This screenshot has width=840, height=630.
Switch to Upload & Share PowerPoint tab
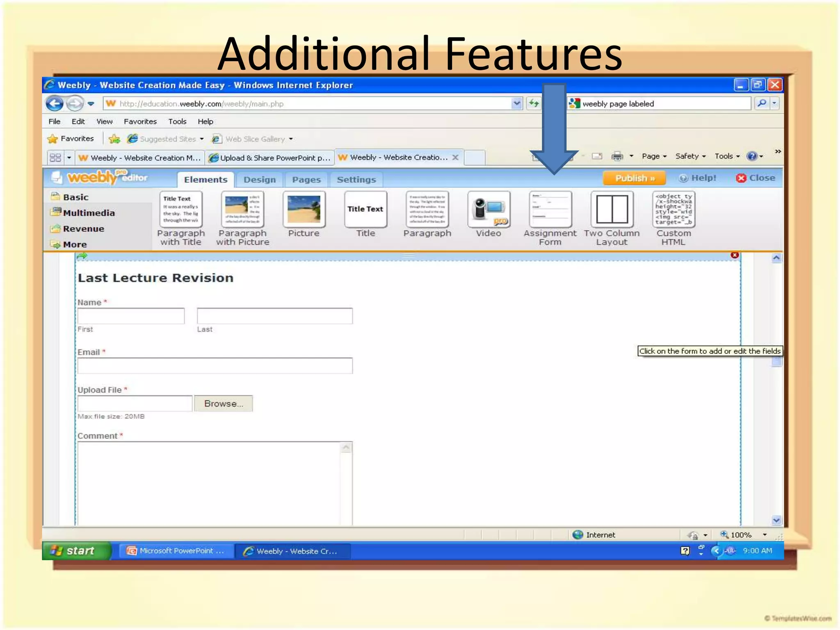coord(270,158)
